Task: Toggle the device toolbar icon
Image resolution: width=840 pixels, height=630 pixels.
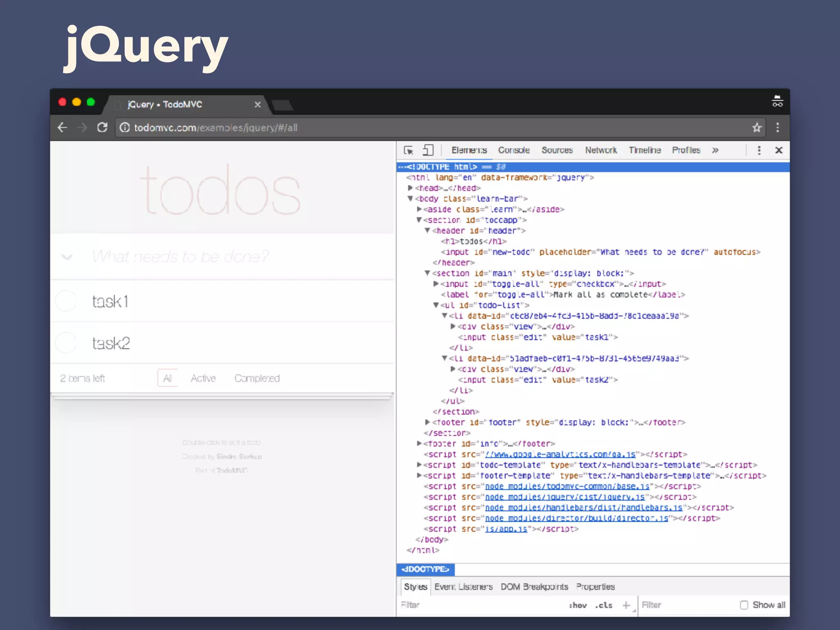Action: pos(428,150)
